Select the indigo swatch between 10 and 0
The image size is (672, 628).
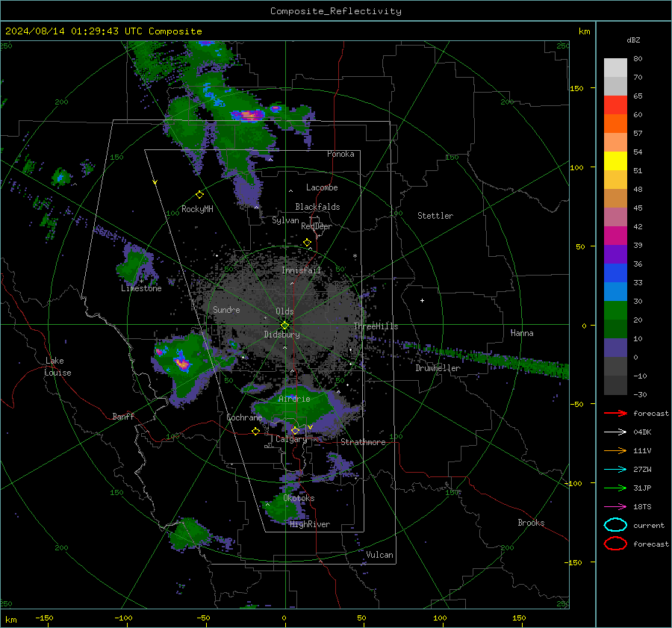click(x=615, y=348)
